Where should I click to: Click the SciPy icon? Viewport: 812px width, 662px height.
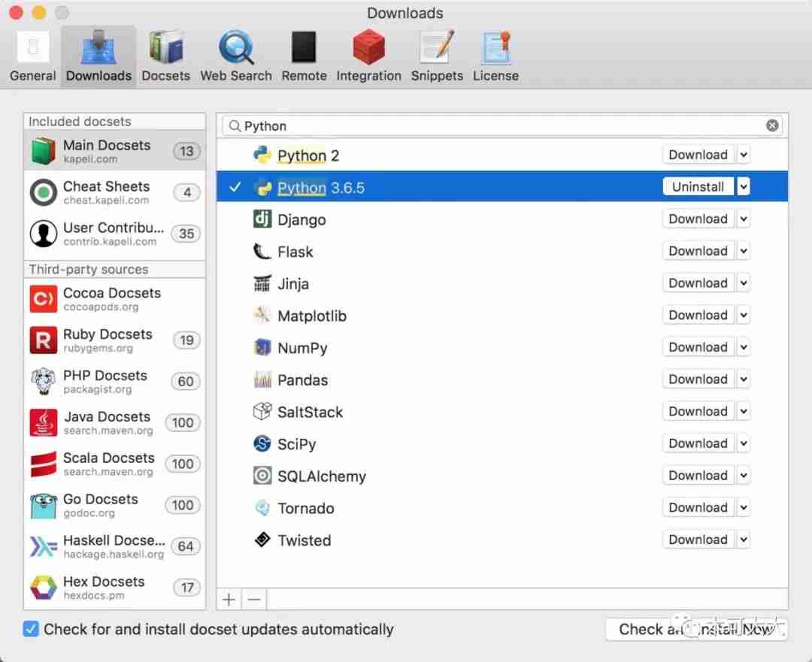pos(262,443)
